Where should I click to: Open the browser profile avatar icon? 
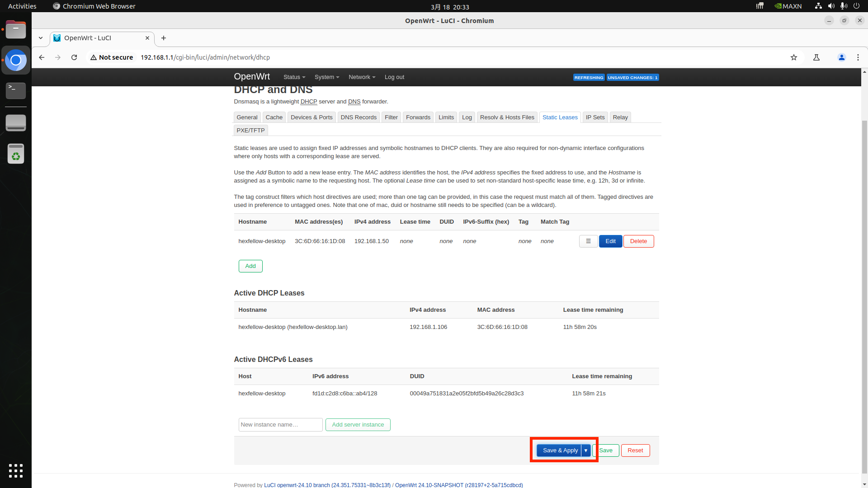[x=841, y=57]
